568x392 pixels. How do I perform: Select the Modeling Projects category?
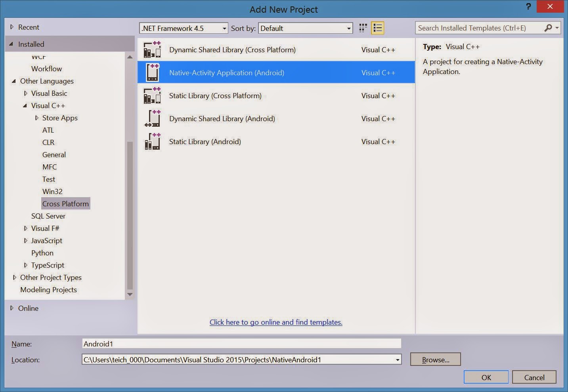pos(48,289)
